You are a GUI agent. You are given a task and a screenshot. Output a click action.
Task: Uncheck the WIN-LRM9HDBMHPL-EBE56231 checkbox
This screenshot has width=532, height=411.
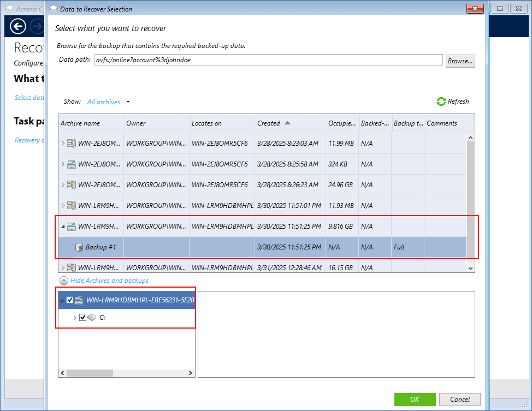tap(69, 300)
